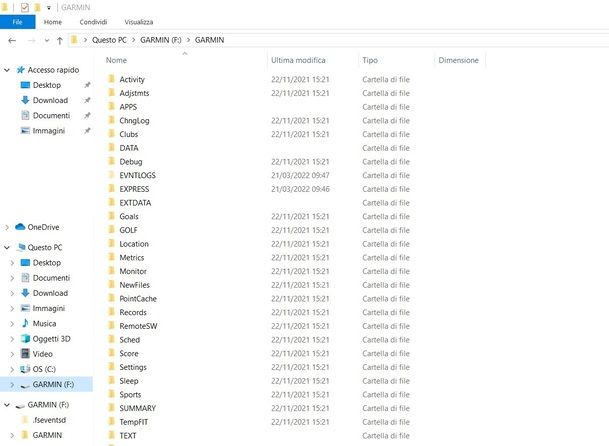Click the Oggetti 3D cube icon

[25, 338]
